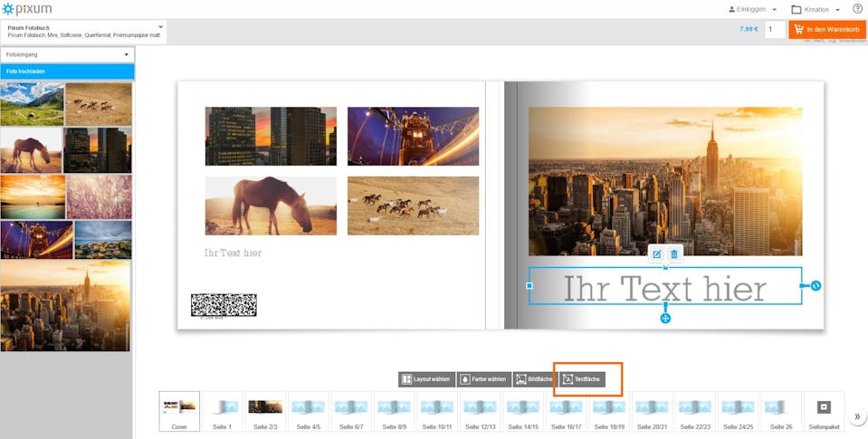Expand the Fotoeingang dropdown
This screenshot has height=439, width=868.
(x=68, y=54)
